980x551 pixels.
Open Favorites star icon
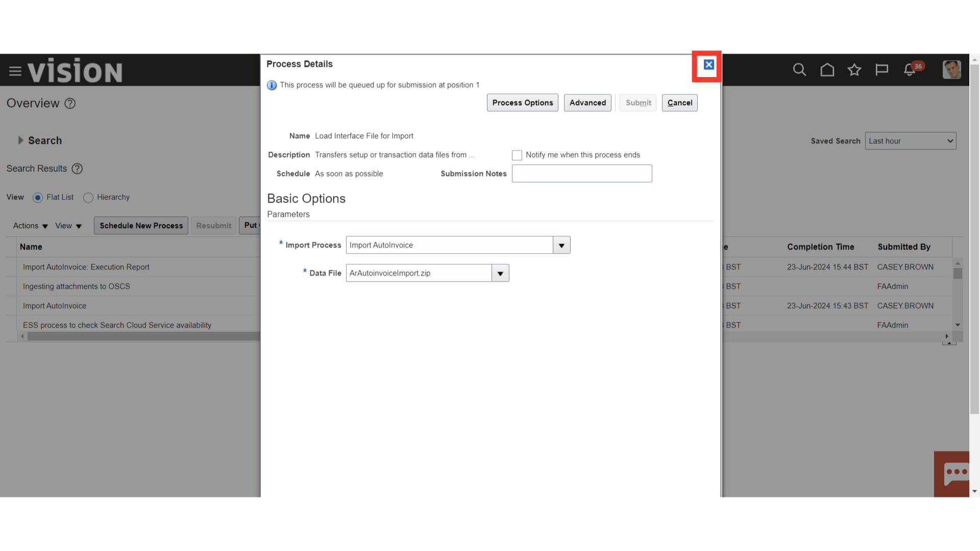(x=854, y=69)
